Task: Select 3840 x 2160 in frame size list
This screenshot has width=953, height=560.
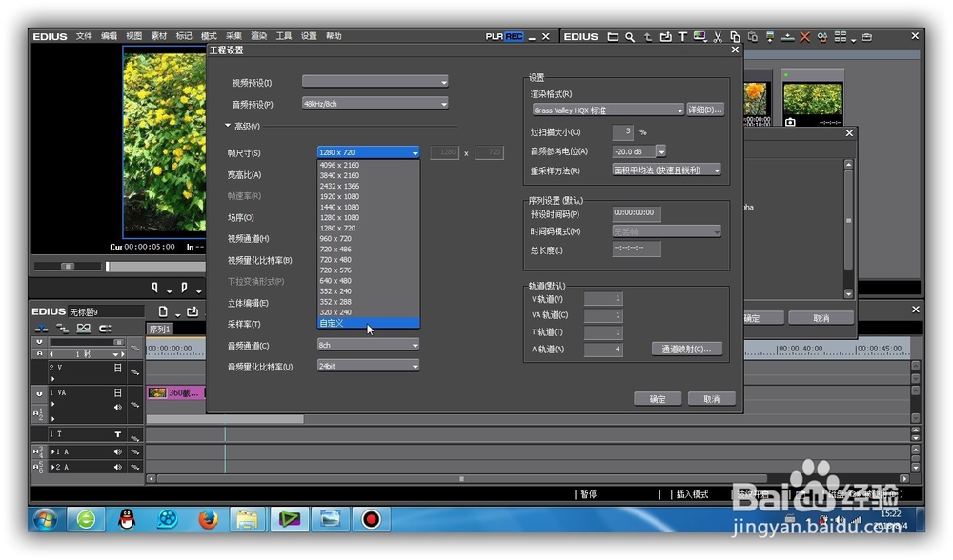Action: pyautogui.click(x=368, y=175)
